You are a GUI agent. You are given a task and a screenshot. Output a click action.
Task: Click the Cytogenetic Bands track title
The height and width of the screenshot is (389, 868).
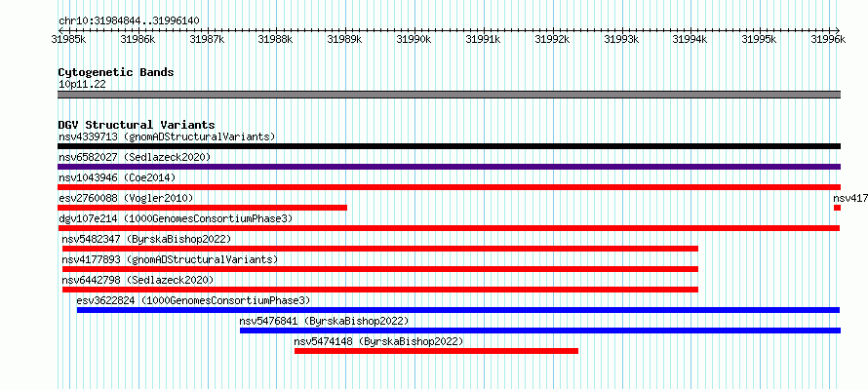pyautogui.click(x=116, y=72)
